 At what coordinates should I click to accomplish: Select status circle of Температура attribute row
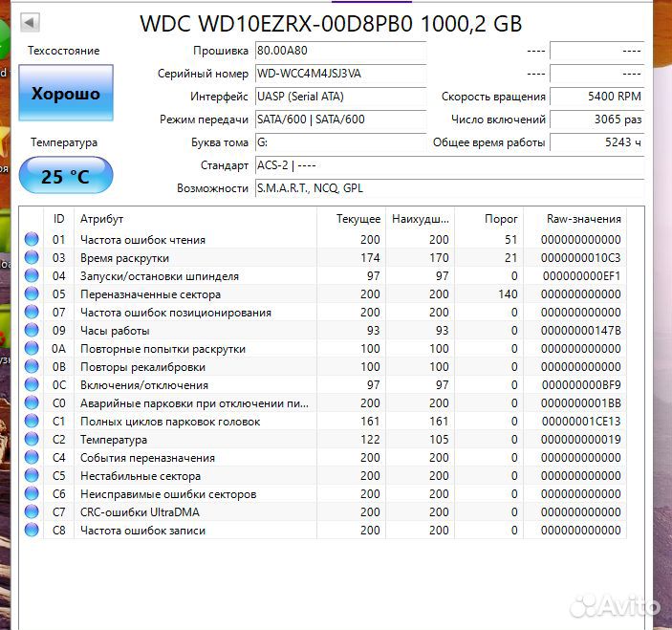point(32,439)
